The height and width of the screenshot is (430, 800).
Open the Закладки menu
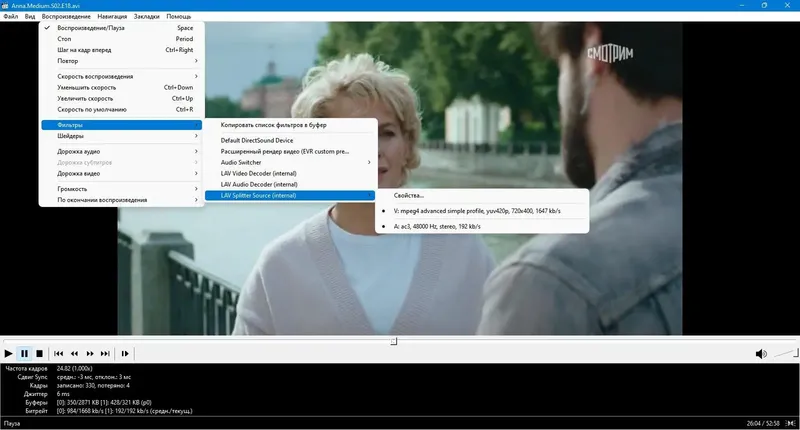(x=146, y=16)
